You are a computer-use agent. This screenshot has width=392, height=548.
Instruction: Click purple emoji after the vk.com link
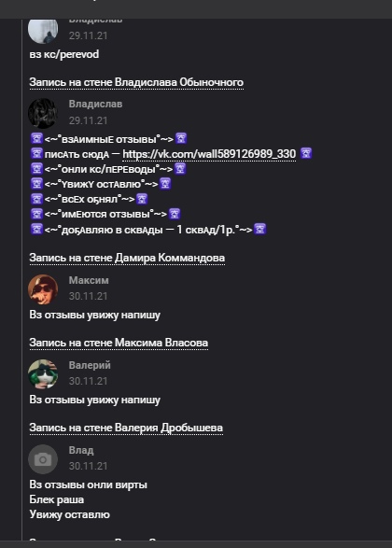(306, 153)
